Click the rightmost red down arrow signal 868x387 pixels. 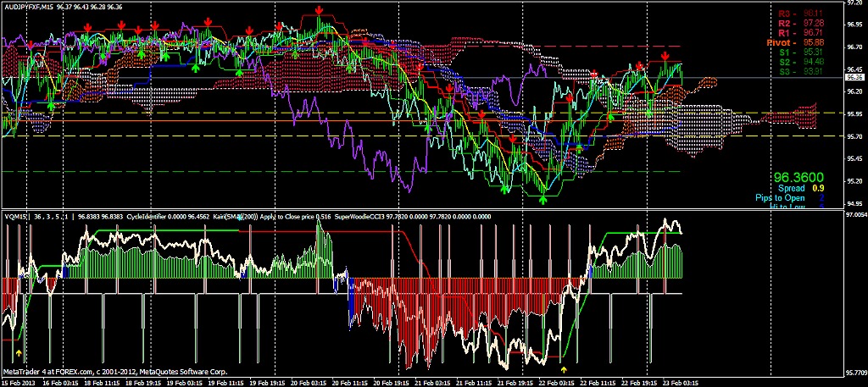pos(665,57)
